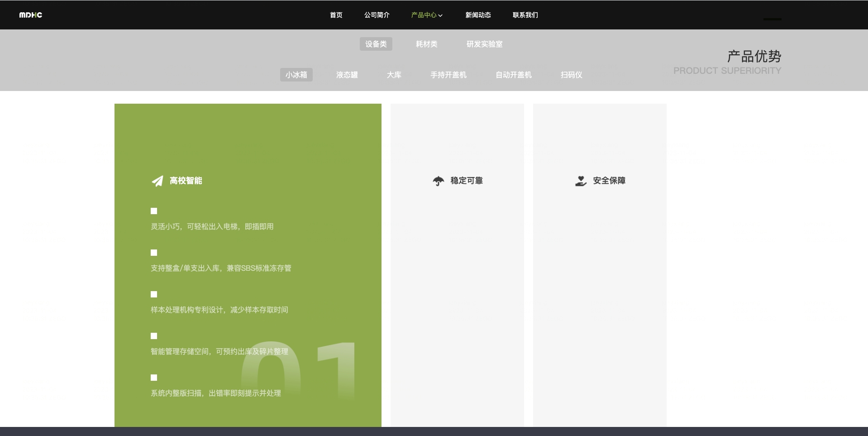868x436 pixels.
Task: Click text 系统内整版扫描，出错率即刻提示并处理
Action: click(216, 393)
